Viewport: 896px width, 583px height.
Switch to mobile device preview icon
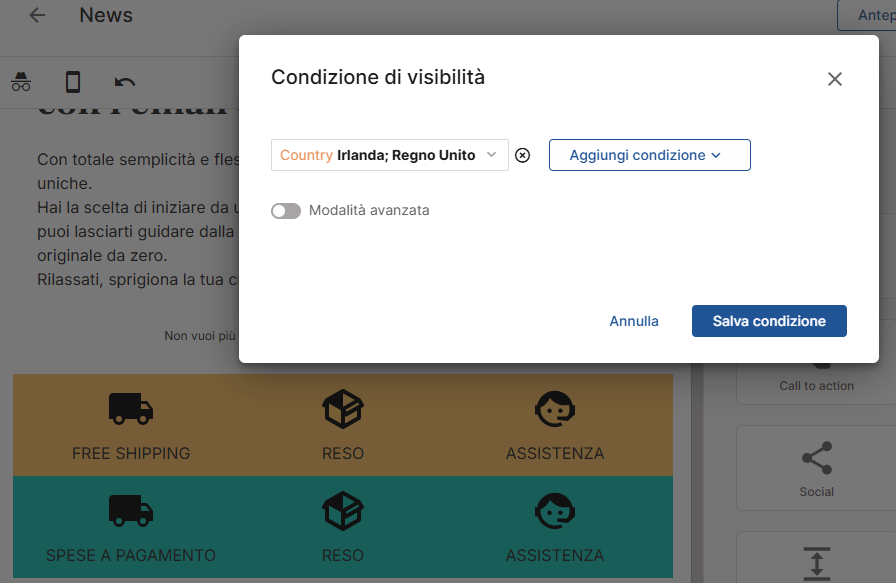click(x=73, y=82)
